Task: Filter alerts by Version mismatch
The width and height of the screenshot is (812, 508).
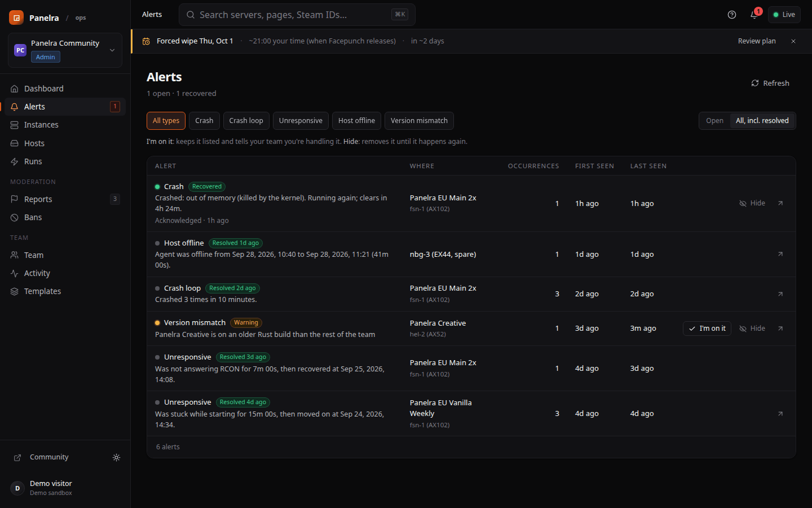Action: tap(419, 121)
